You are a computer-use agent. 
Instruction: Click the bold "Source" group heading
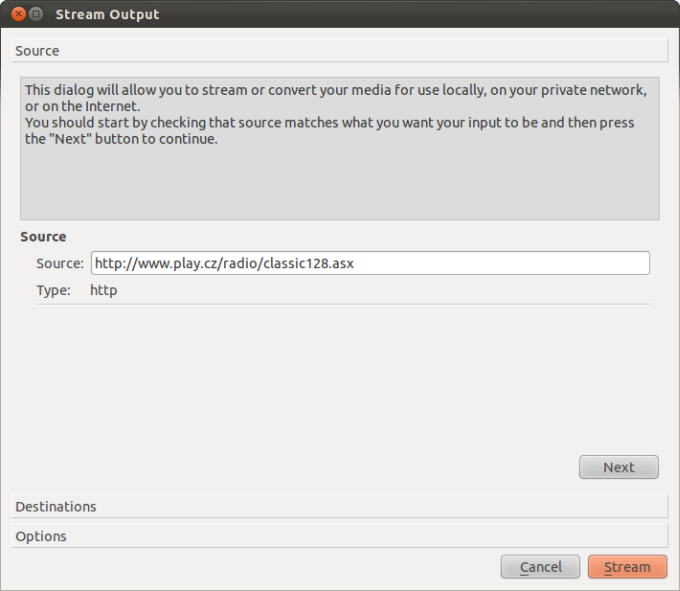point(43,237)
